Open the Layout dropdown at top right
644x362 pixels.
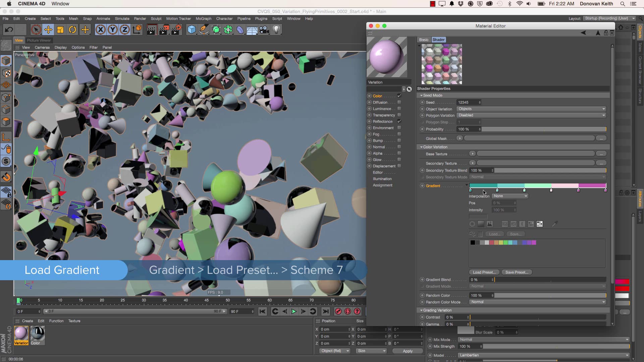[x=609, y=18]
